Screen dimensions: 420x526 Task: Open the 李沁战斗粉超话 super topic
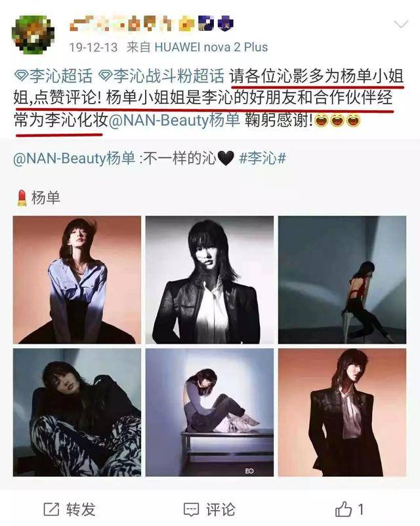pyautogui.click(x=169, y=76)
